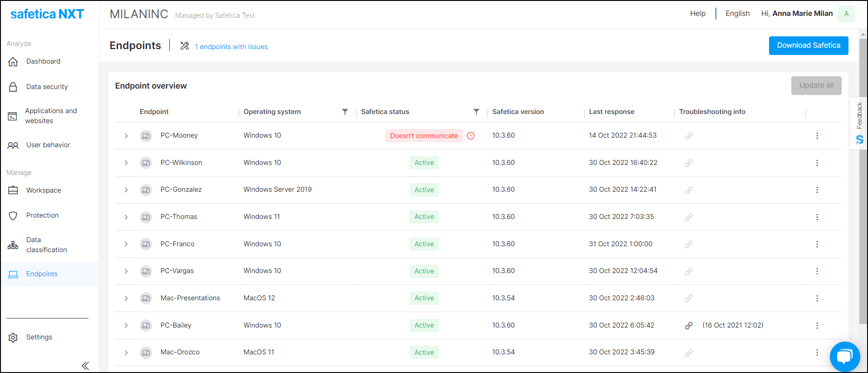The height and width of the screenshot is (373, 868).
Task: Click PC-Bailey Active status badge
Action: coord(424,325)
